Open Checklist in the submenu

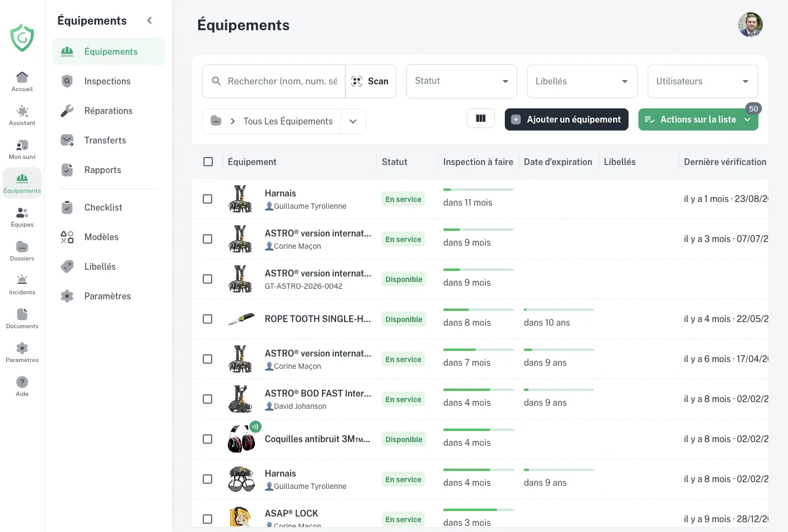click(x=108, y=208)
